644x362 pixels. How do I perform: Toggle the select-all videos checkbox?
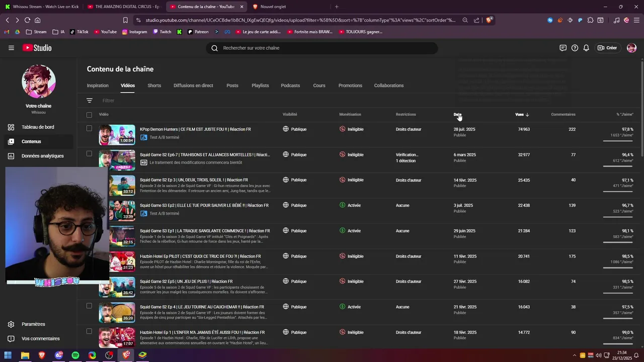[x=89, y=115]
